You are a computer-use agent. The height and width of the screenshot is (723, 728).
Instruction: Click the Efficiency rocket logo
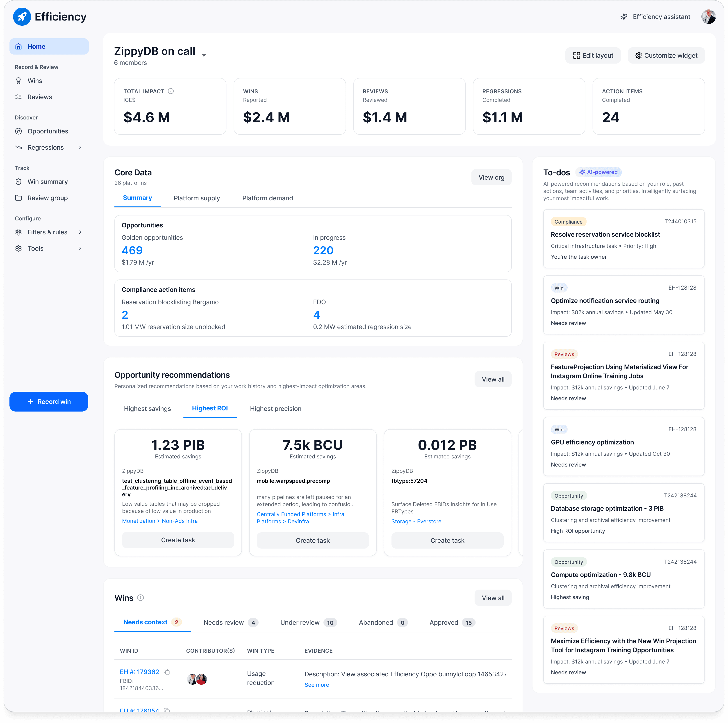pos(22,17)
